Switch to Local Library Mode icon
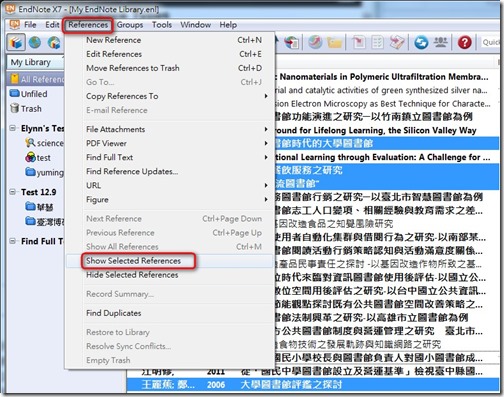504x397 pixels. tap(16, 42)
